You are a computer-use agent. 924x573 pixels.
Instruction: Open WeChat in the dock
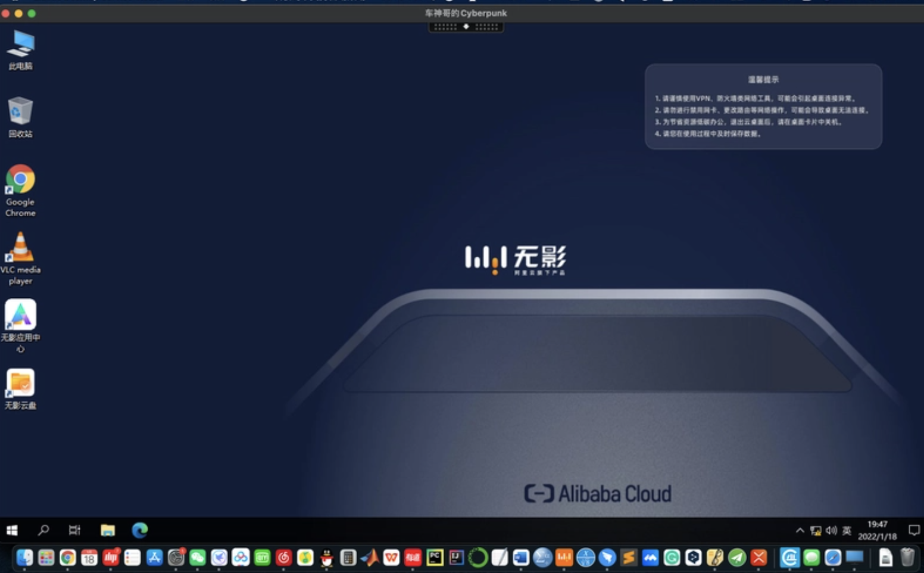[x=197, y=558]
